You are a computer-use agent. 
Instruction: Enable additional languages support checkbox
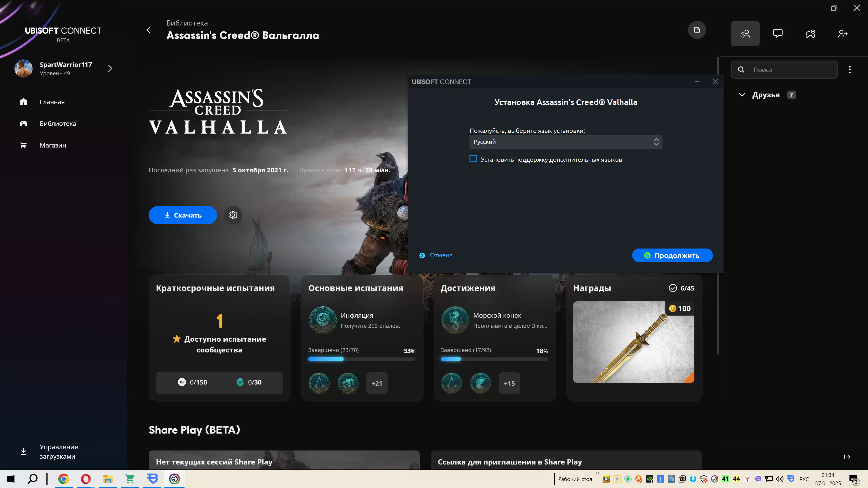coord(473,159)
